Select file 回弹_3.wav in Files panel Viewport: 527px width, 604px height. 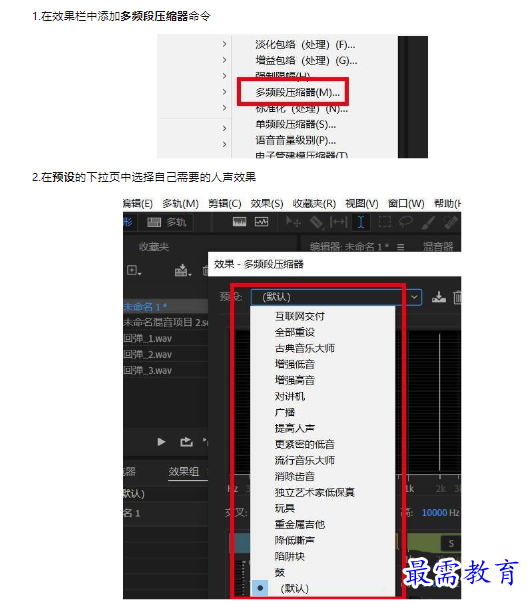pos(148,370)
